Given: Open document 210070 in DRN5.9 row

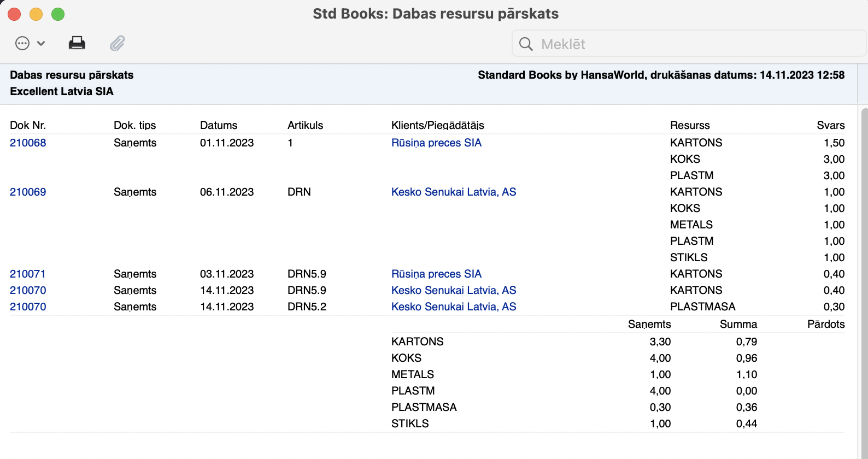Looking at the screenshot, I should click(x=28, y=290).
